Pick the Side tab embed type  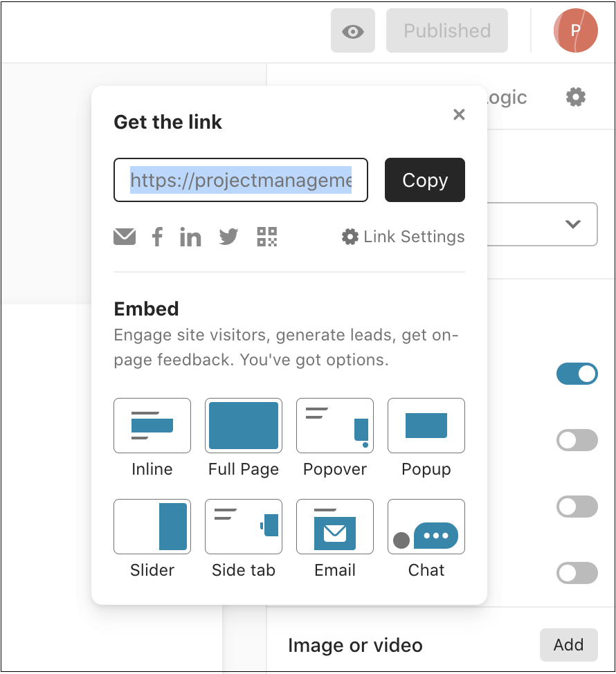coord(244,527)
